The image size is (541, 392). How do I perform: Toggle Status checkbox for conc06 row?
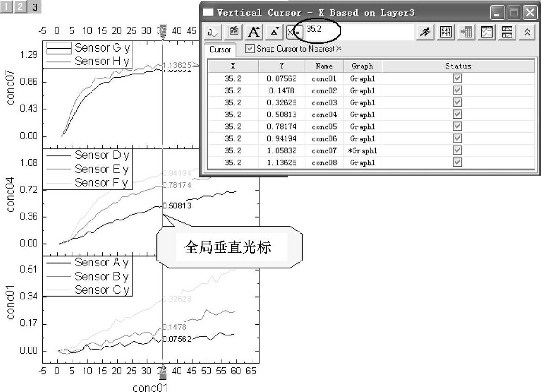click(x=458, y=138)
